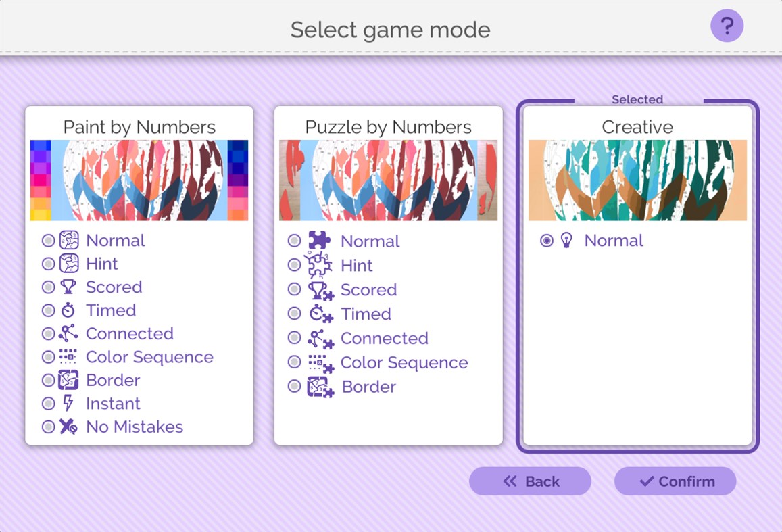The height and width of the screenshot is (532, 782).
Task: Select the Timed radio in Paint by Numbers
Action: tap(48, 310)
